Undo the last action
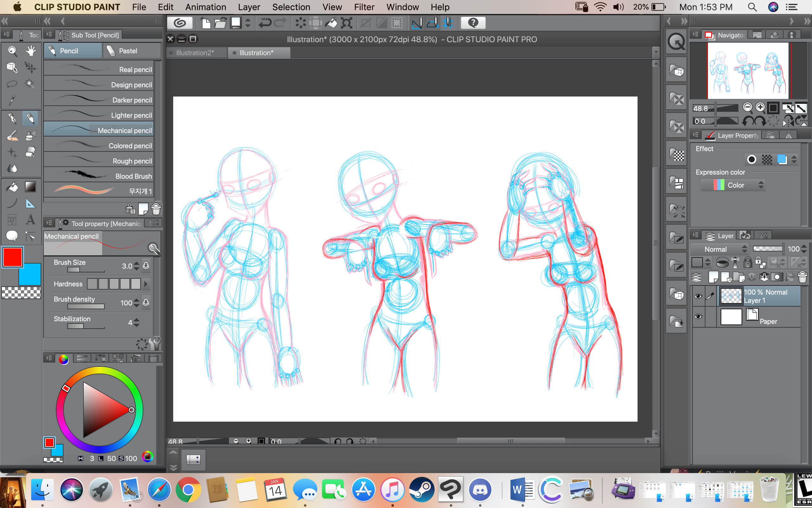Image resolution: width=812 pixels, height=508 pixels. (x=265, y=23)
